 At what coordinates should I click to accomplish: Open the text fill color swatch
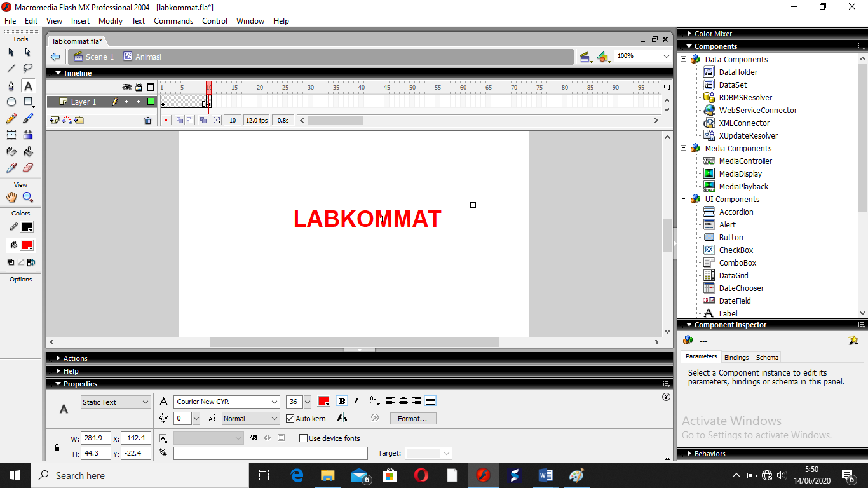pos(323,402)
